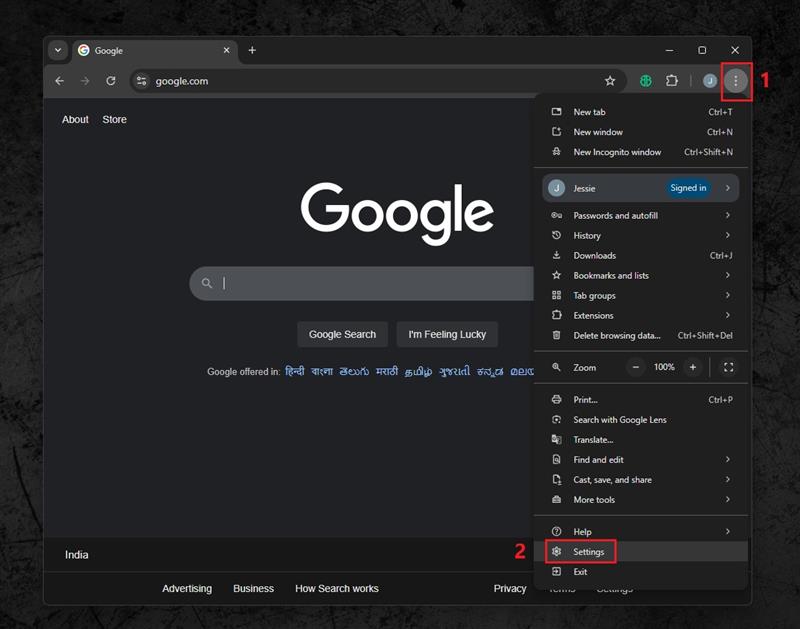Open a new tab with the plus button
Viewport: 800px width, 629px height.
tap(252, 50)
